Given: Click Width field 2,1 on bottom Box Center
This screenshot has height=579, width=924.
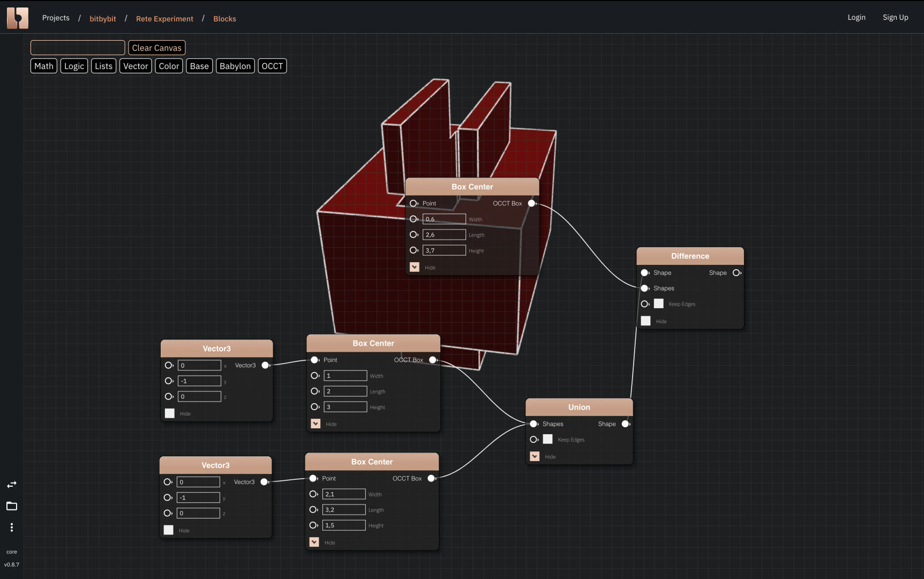Looking at the screenshot, I should click(x=344, y=494).
